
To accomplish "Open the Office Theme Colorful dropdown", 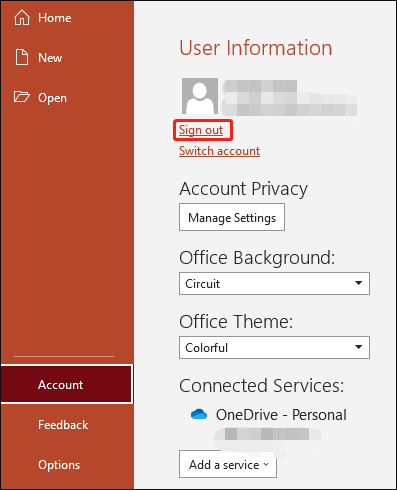I will tap(274, 348).
